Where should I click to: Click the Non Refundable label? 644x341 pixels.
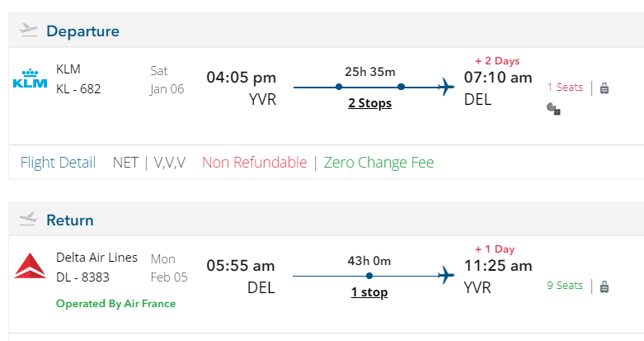[x=254, y=163]
